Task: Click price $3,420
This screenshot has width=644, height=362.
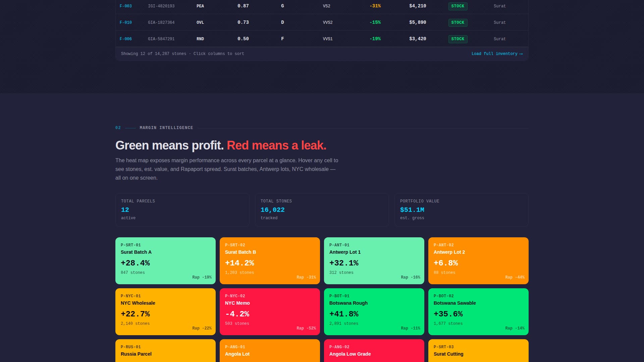Action: (418, 39)
